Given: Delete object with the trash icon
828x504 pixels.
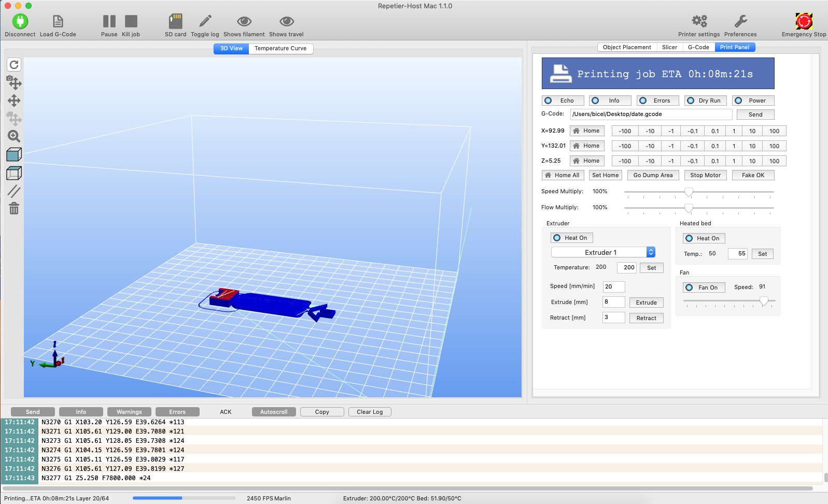Looking at the screenshot, I should click(x=14, y=209).
